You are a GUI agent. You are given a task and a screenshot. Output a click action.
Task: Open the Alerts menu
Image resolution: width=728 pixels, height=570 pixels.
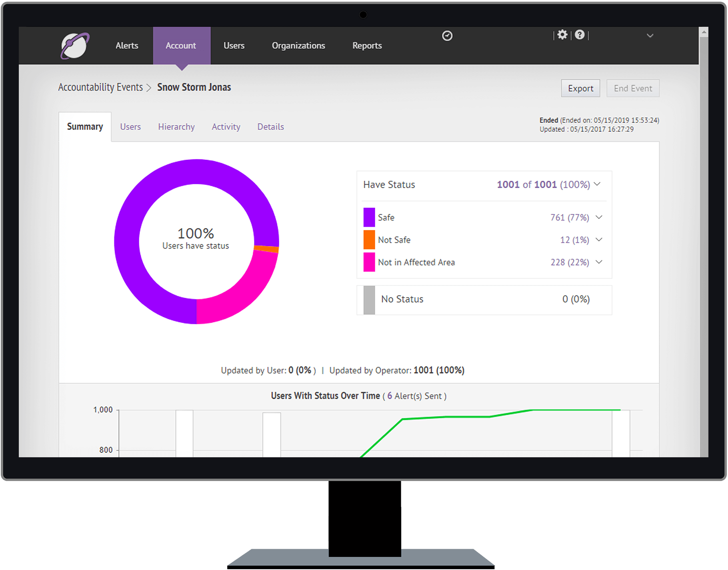click(x=127, y=46)
